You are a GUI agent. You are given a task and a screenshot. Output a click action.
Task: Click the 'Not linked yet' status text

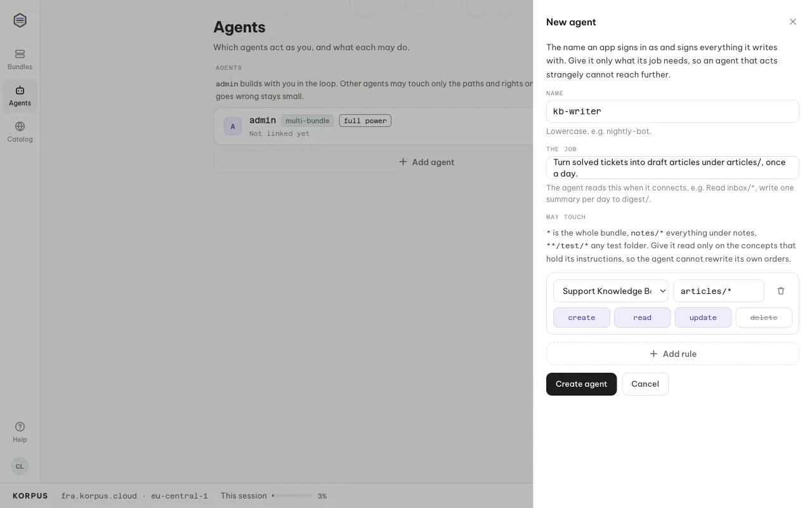pyautogui.click(x=280, y=133)
